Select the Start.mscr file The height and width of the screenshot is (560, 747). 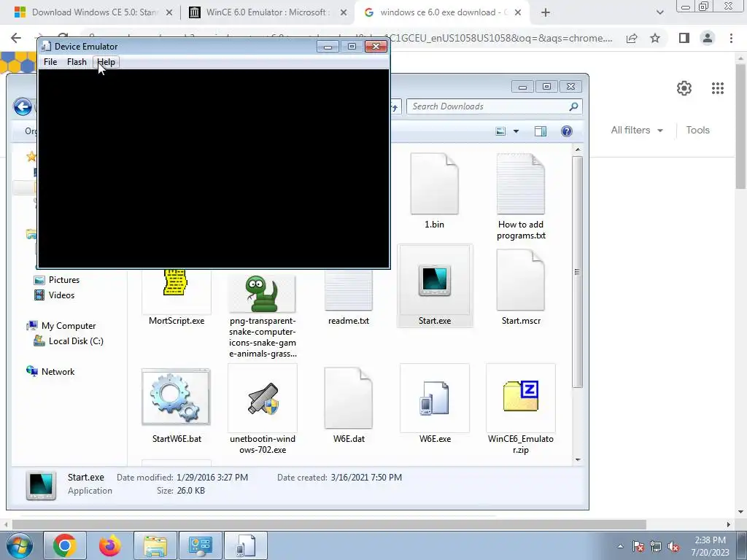click(521, 287)
